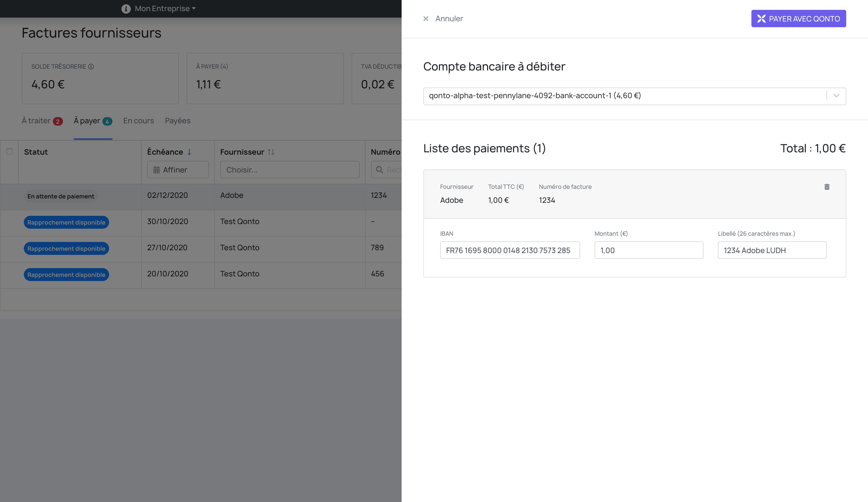
Task: Switch to the À traiter tab
Action: point(42,121)
